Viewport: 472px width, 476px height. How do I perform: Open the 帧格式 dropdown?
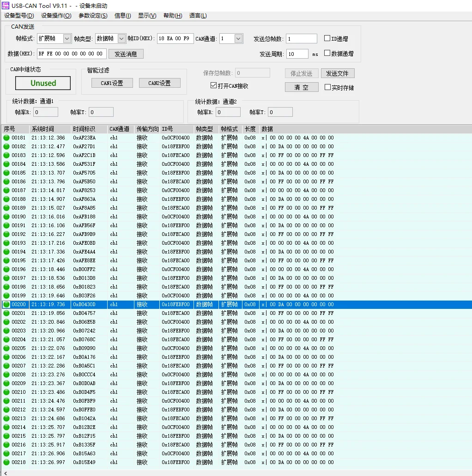[x=67, y=39]
